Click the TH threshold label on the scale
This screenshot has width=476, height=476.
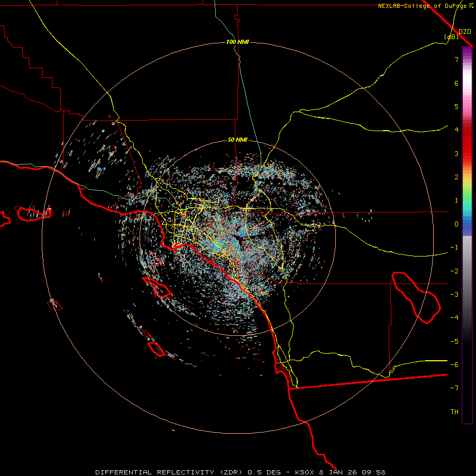click(454, 412)
